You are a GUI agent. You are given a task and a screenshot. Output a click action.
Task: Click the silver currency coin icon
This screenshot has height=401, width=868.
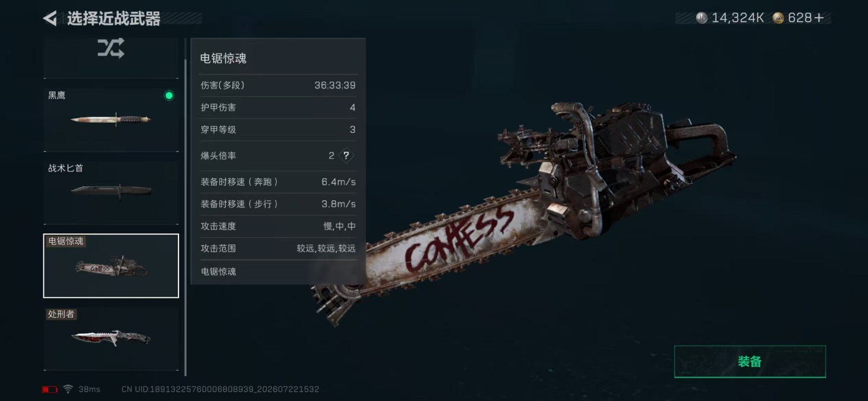[701, 18]
